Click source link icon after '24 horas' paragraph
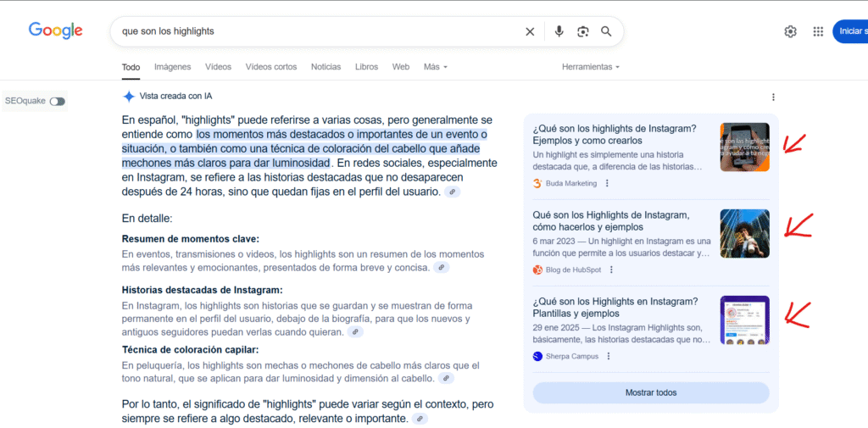The width and height of the screenshot is (868, 428). point(453,192)
